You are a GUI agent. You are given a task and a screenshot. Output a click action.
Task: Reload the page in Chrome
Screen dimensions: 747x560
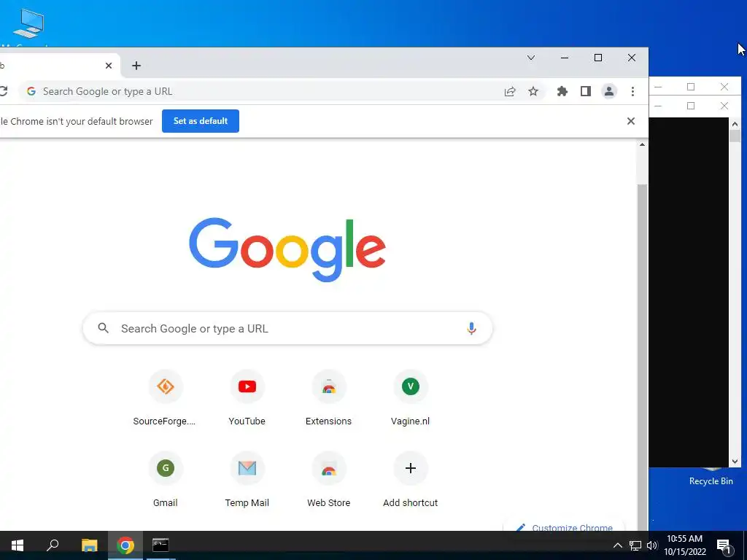[x=2, y=91]
